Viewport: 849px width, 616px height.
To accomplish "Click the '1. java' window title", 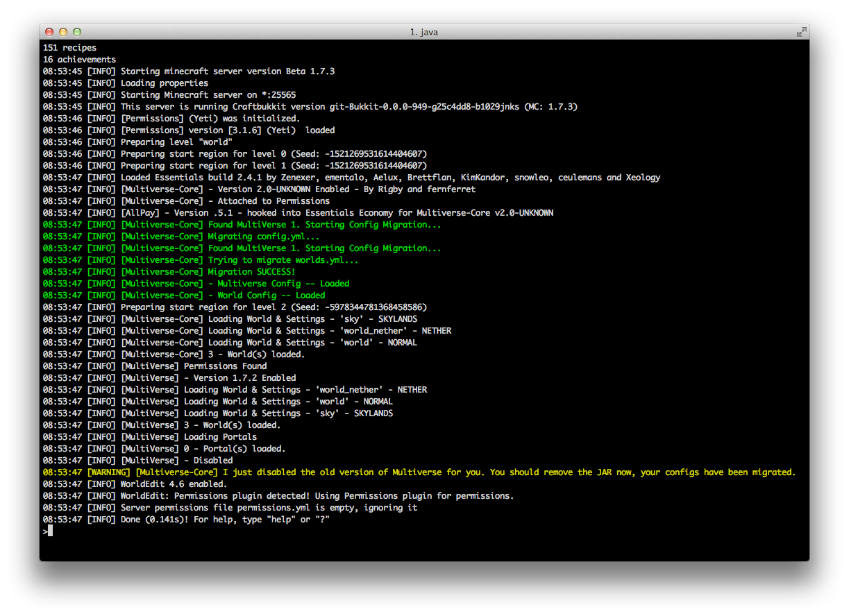I will coord(423,32).
